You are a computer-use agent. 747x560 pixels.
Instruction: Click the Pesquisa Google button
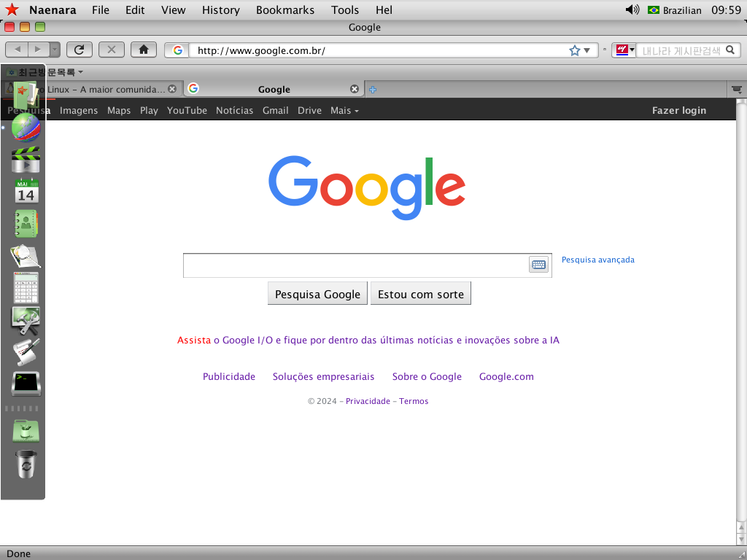(x=317, y=294)
